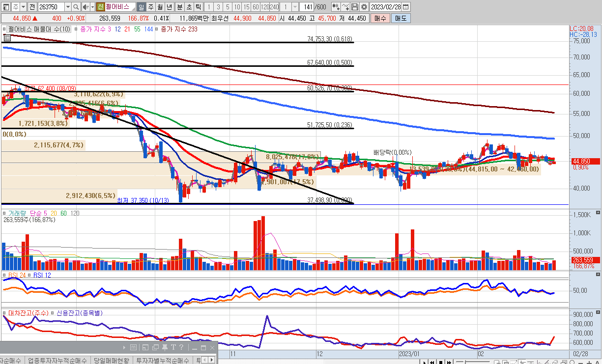Expand the dropdown next to speaker icon
Viewport: 602px width, 364px height.
tap(92, 7)
